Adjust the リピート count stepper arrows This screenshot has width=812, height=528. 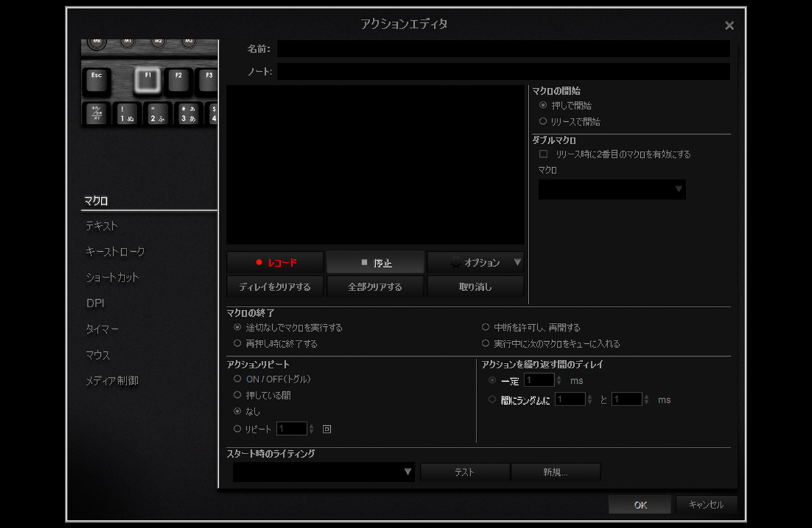[311, 429]
